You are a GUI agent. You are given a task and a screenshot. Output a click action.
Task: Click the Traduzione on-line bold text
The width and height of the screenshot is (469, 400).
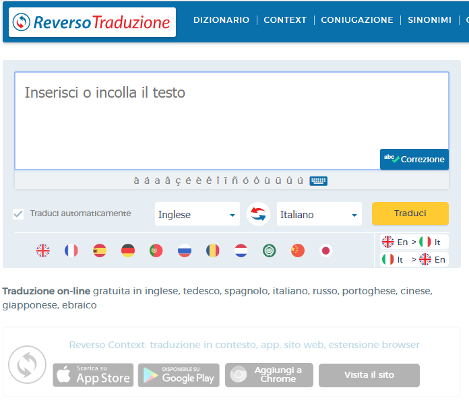pos(46,291)
